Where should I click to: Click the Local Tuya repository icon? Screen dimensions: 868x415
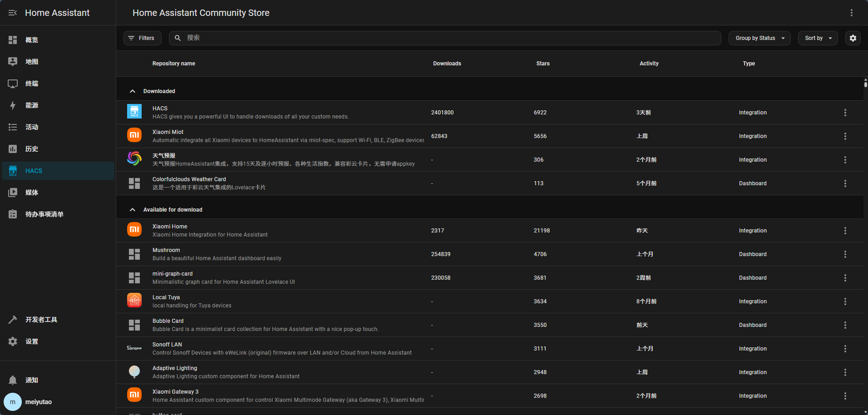(x=134, y=301)
